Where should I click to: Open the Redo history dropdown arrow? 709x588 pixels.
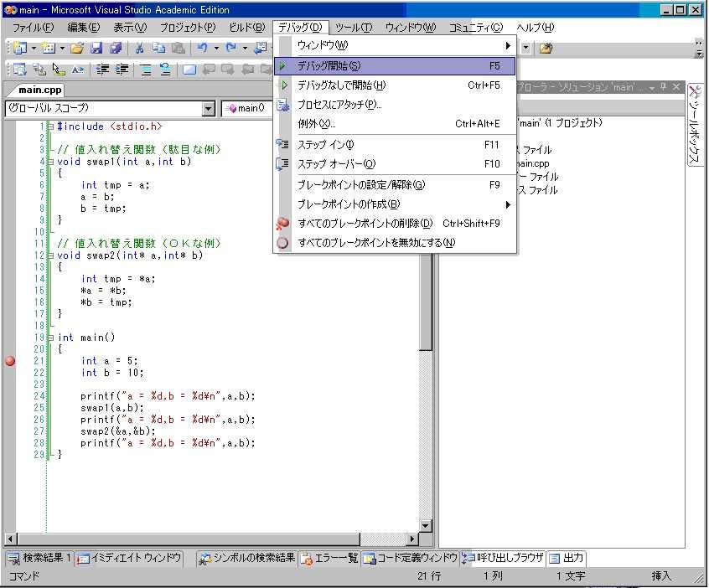245,48
